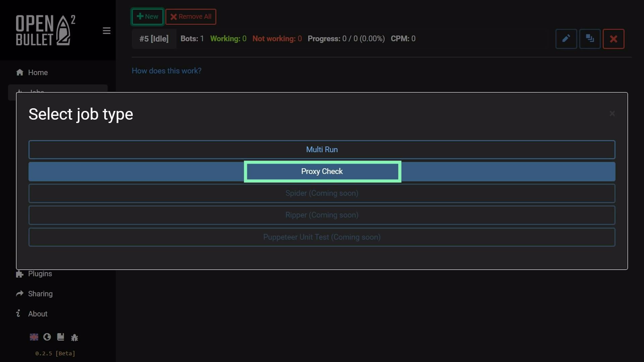Click the 0.2.5 [Beta] version text
Screen dimensions: 644x362
[55, 353]
